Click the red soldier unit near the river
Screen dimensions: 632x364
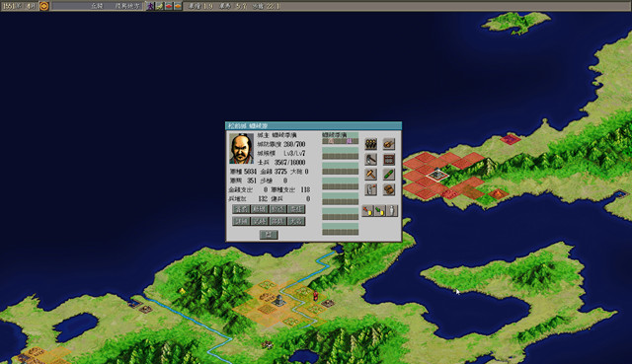coord(316,296)
